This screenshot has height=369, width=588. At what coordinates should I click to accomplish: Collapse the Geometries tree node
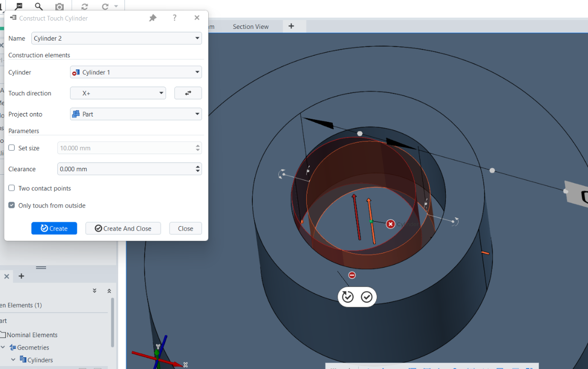click(x=3, y=347)
